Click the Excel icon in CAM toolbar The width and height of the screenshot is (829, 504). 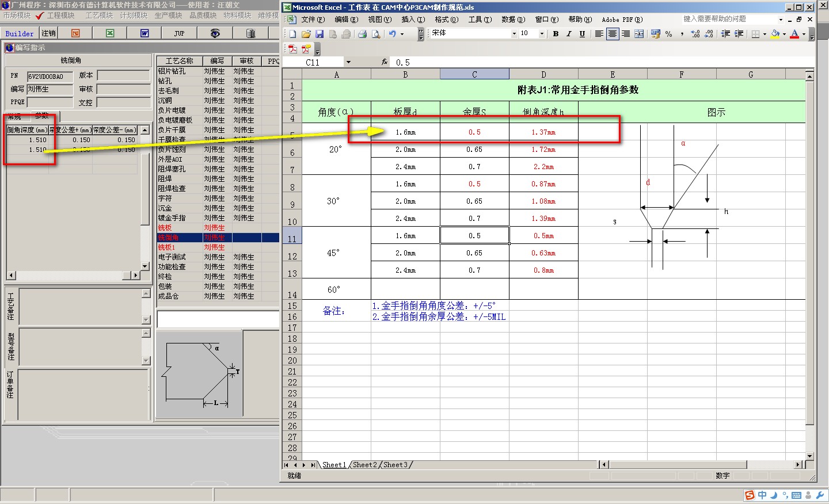click(x=110, y=33)
